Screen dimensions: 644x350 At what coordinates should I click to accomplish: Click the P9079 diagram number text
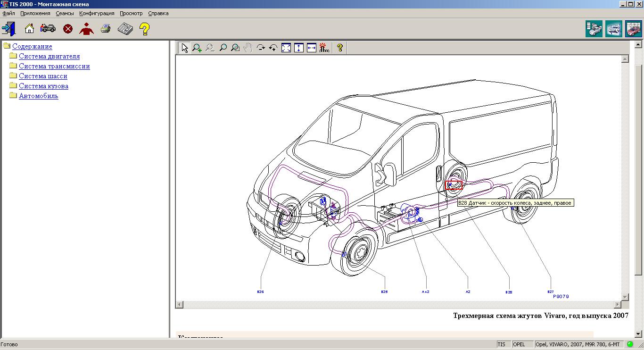pos(561,297)
